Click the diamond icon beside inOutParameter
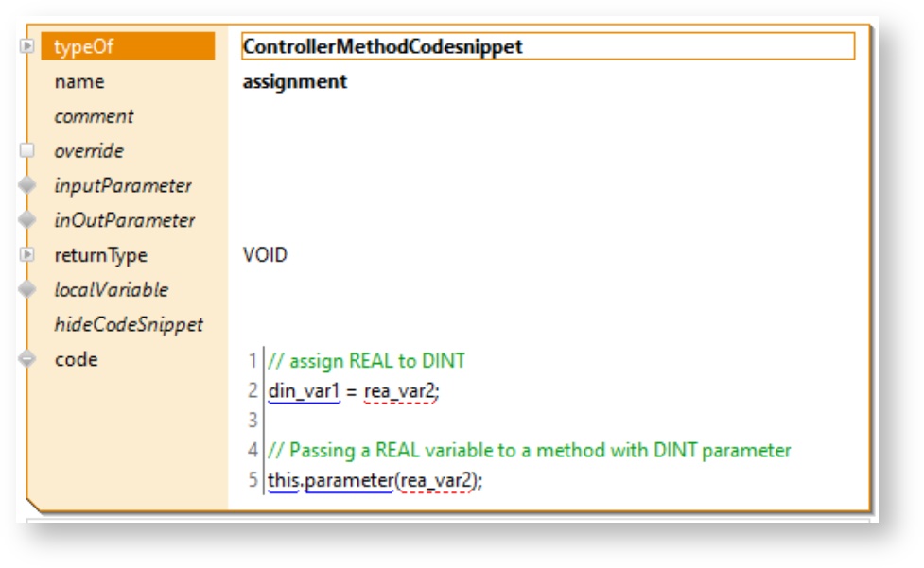This screenshot has height=568, width=924. pos(27,221)
